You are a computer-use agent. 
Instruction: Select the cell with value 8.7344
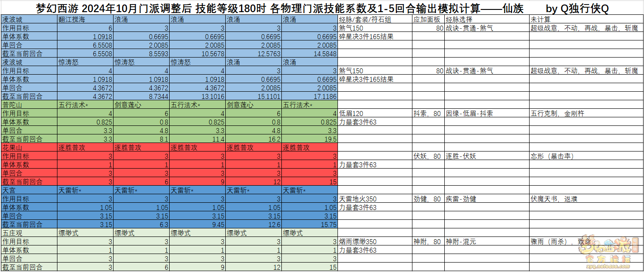tap(141, 96)
